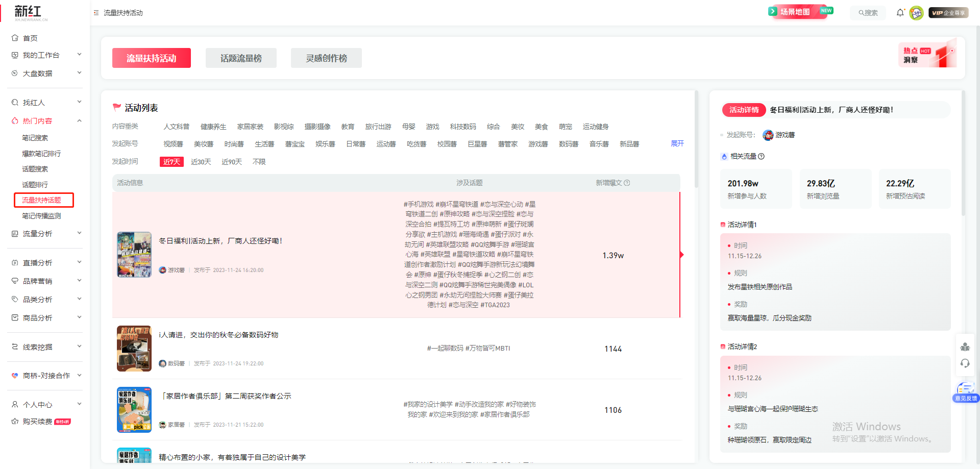
Task: Filter content category by 人文科普
Action: [177, 127]
